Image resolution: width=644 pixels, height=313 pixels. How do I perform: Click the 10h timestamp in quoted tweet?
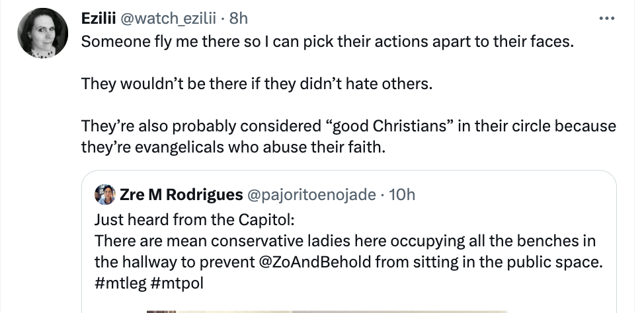(403, 194)
